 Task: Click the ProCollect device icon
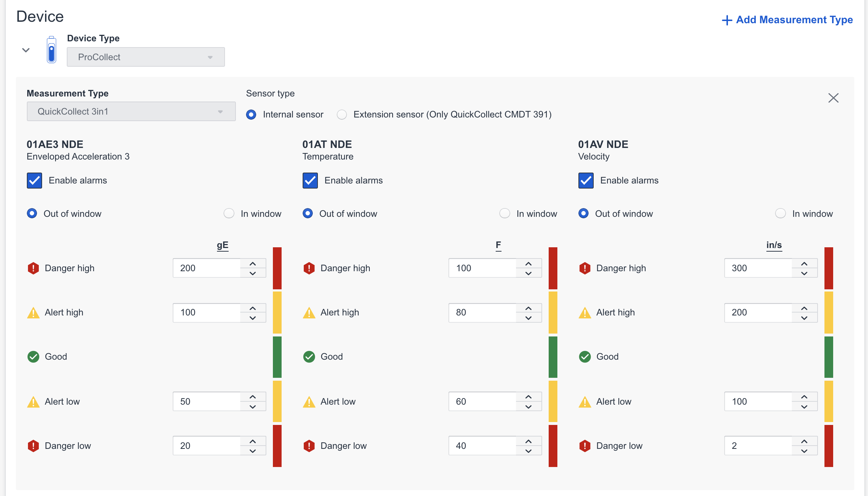(x=52, y=50)
